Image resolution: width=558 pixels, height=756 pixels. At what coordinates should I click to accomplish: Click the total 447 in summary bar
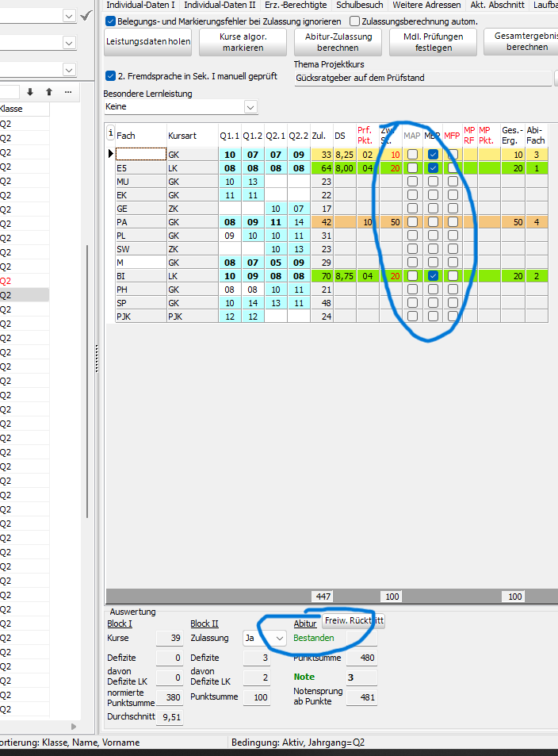point(323,597)
